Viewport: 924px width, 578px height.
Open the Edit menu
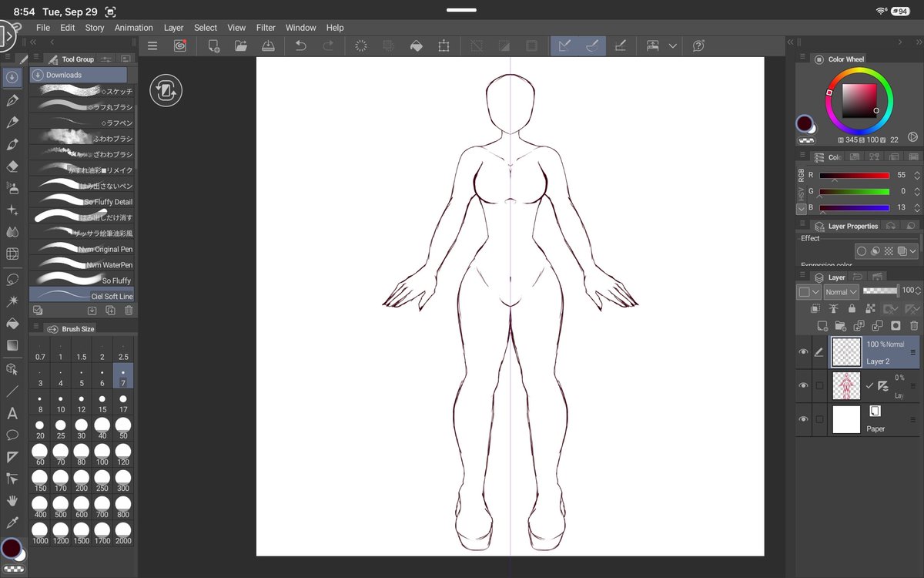[68, 28]
